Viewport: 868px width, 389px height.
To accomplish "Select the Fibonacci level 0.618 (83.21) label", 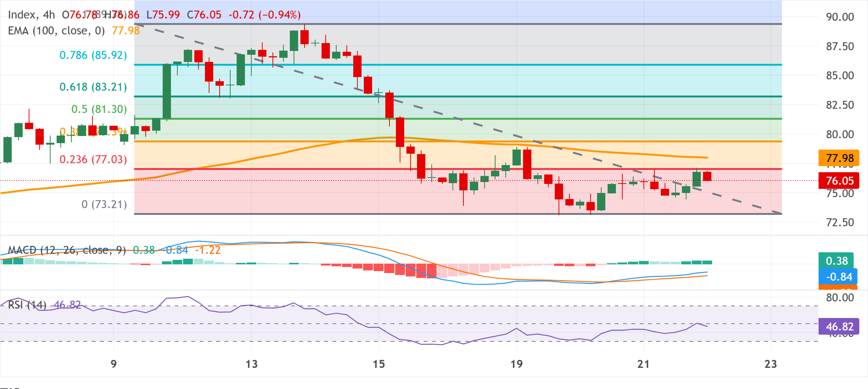I will 93,87.
